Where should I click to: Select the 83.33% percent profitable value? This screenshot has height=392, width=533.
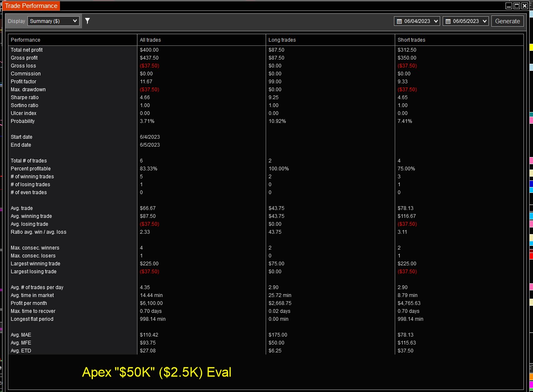[149, 169]
